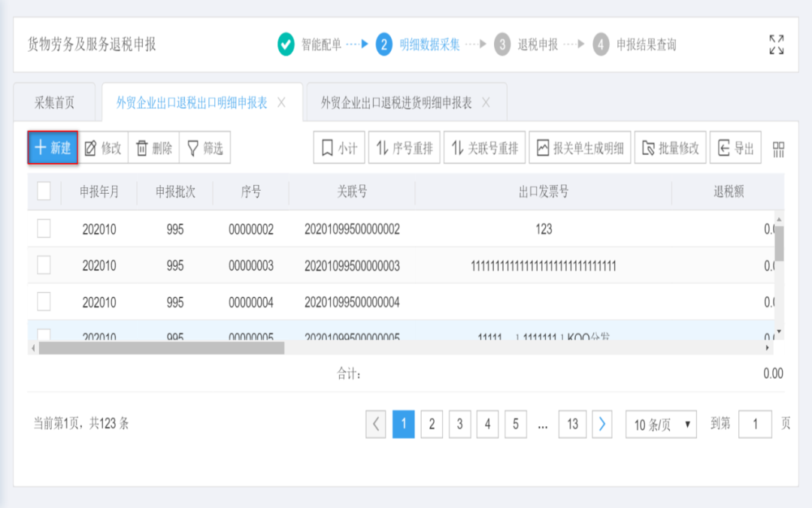This screenshot has width=812, height=508.
Task: Click the fullscreen expand icon top right
Action: [x=775, y=44]
